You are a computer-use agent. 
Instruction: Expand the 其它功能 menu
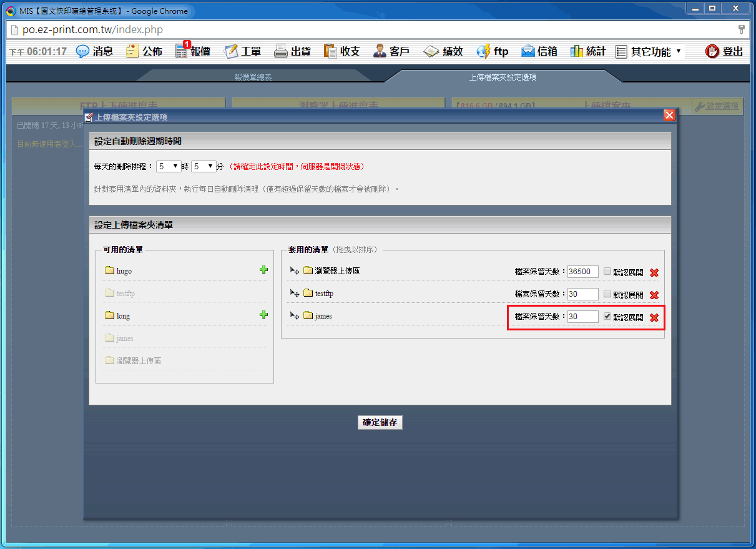click(649, 52)
